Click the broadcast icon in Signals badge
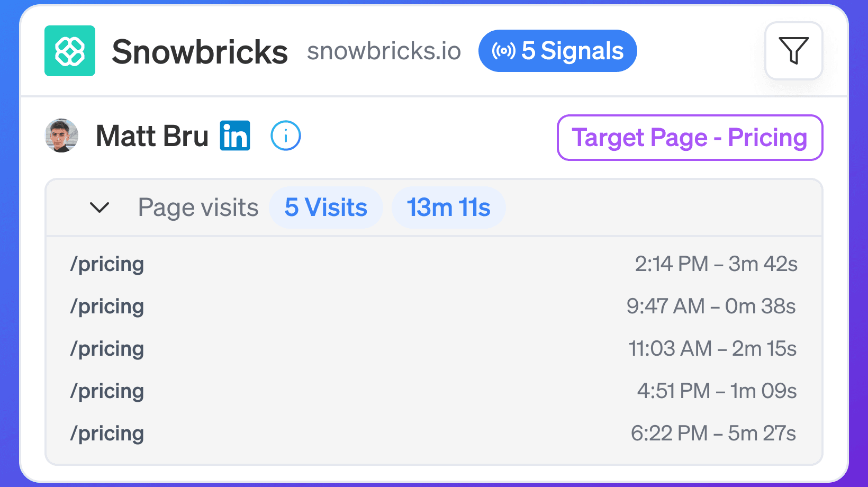The height and width of the screenshot is (487, 868). click(x=503, y=51)
